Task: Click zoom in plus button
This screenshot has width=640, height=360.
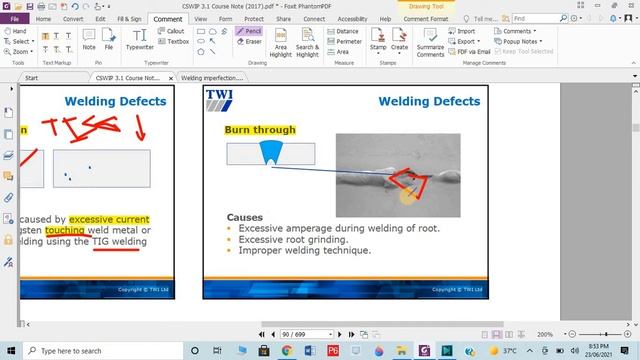Action: tap(627, 334)
